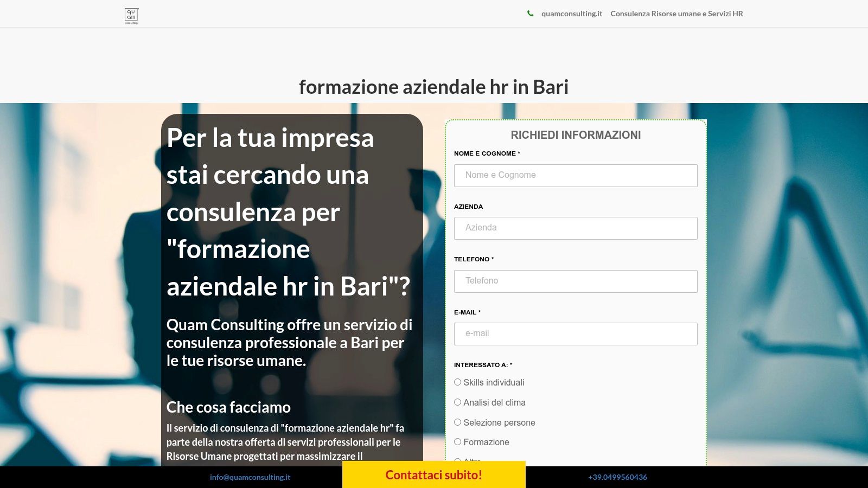Click the 'Per la tua impresa stai cercando' headline
The image size is (868, 488).
point(288,212)
